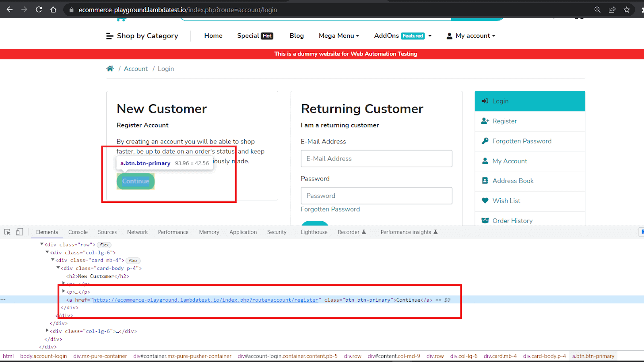Click the Address Book icon in sidebar

[x=485, y=181]
